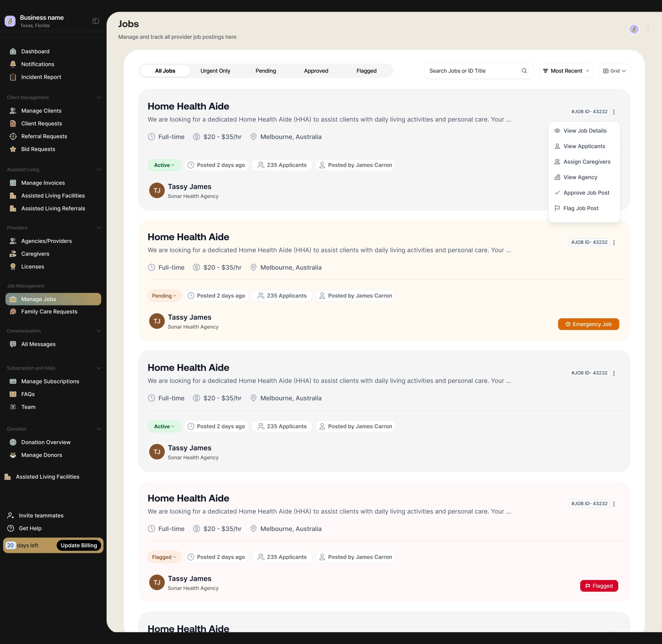Open Dashboard from the sidebar
The height and width of the screenshot is (644, 662).
[35, 52]
